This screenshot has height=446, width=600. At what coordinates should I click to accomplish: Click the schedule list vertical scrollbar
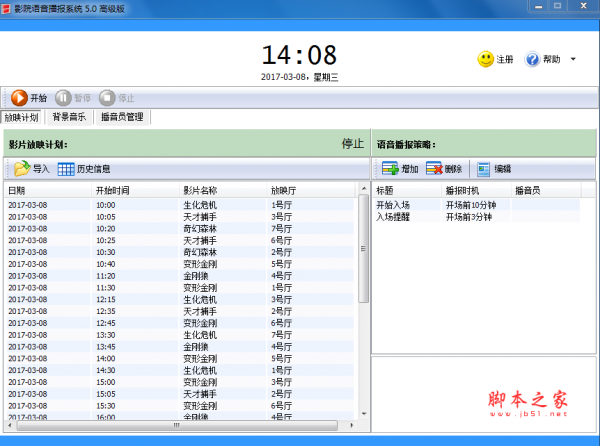click(364, 300)
